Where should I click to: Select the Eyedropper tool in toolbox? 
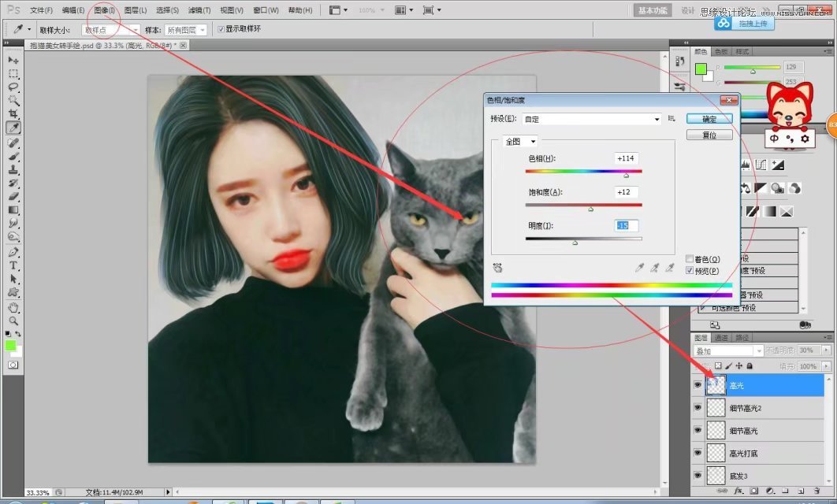coord(13,128)
